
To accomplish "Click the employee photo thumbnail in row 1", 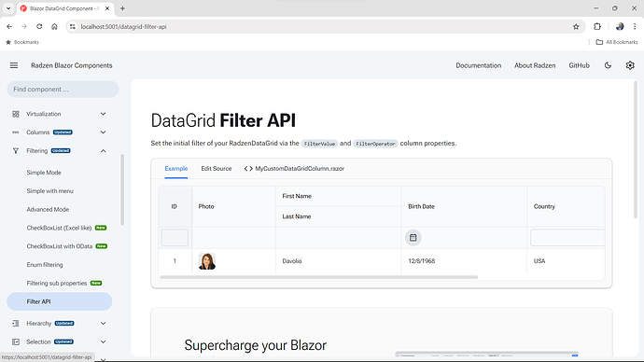I will click(207, 261).
